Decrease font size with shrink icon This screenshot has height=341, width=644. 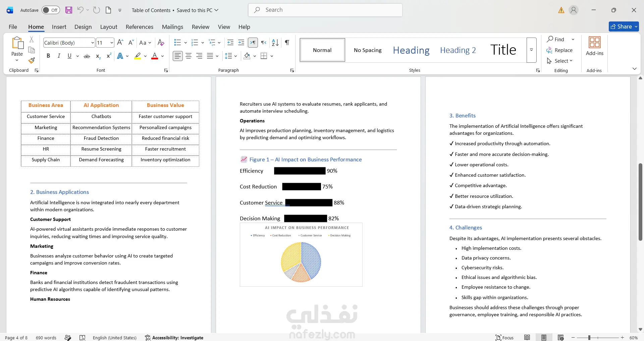[x=131, y=43]
